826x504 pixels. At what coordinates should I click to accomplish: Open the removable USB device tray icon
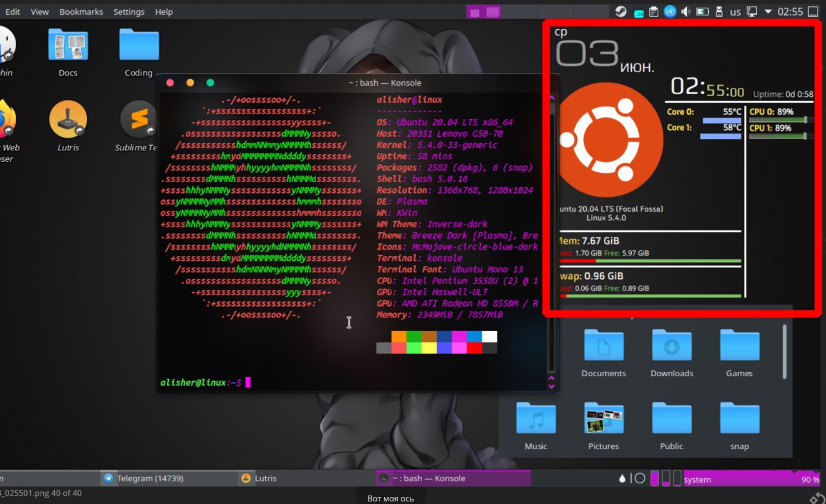719,12
